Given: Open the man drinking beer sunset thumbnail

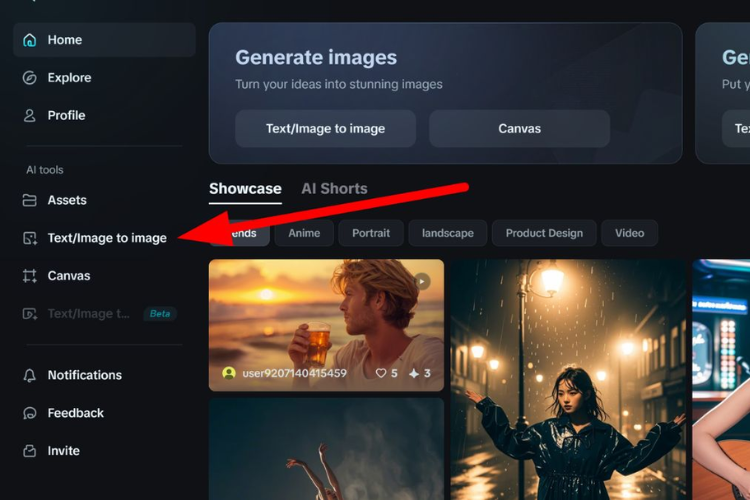Looking at the screenshot, I should pos(326,325).
